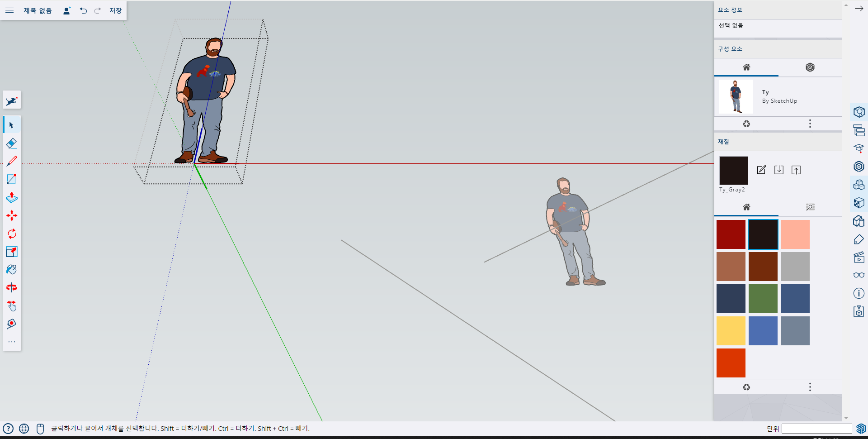Viewport: 868px width, 439px height.
Task: Click the up-arrow icon beside material preview
Action: 796,170
